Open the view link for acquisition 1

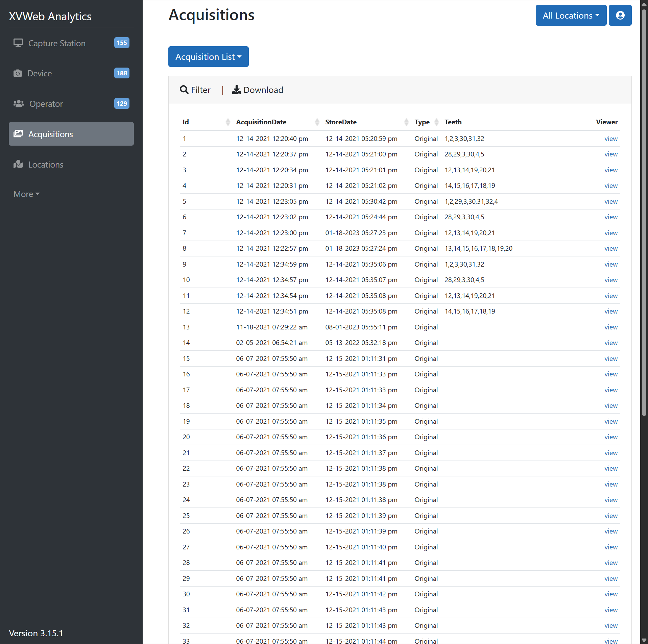610,139
